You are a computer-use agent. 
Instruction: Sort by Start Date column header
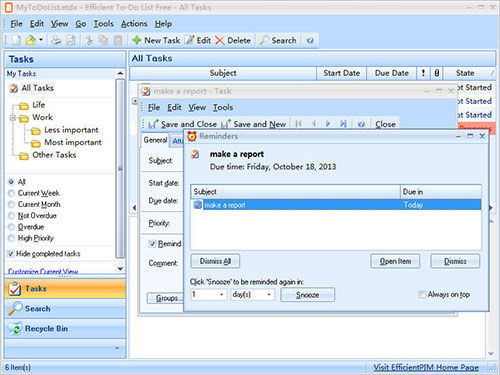click(x=341, y=73)
